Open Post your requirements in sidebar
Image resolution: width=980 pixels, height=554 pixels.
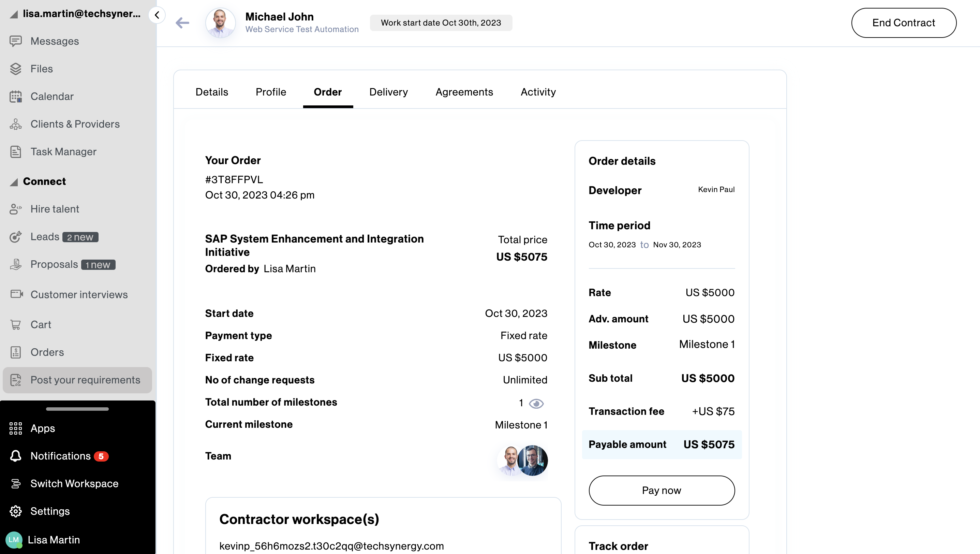pyautogui.click(x=77, y=380)
